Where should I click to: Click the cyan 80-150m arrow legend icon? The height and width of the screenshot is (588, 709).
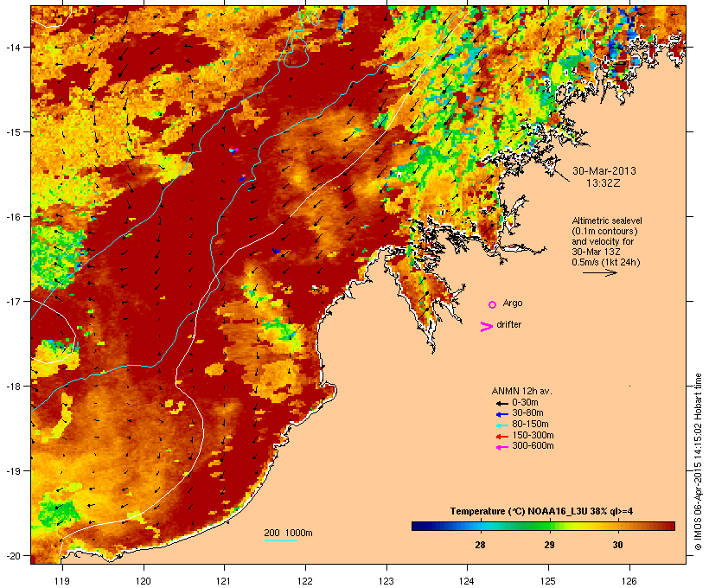pyautogui.click(x=501, y=425)
